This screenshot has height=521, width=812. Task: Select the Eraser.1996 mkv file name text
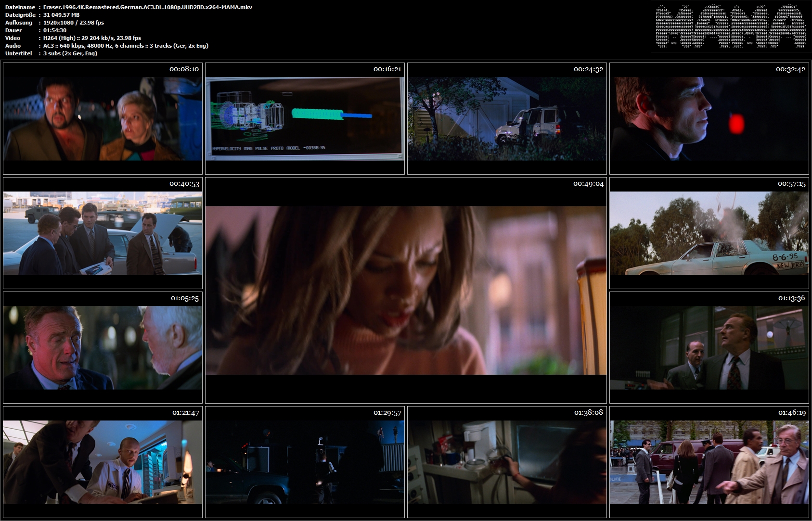click(x=148, y=7)
